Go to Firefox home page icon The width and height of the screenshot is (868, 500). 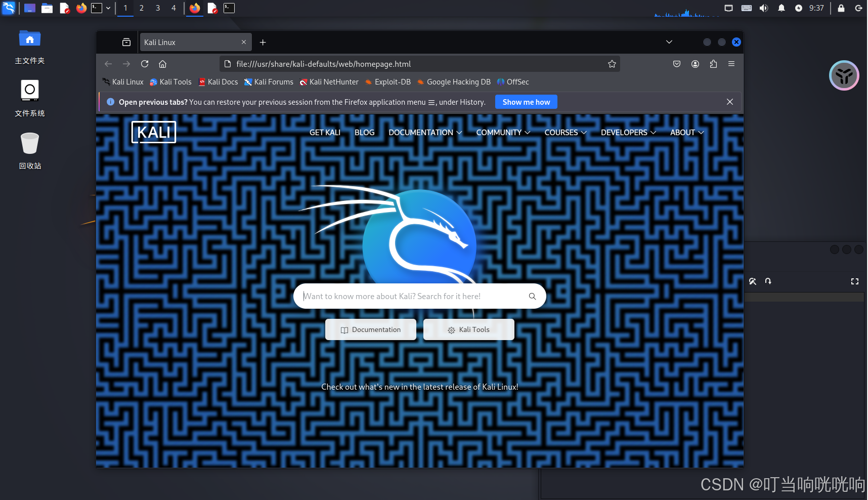coord(163,64)
